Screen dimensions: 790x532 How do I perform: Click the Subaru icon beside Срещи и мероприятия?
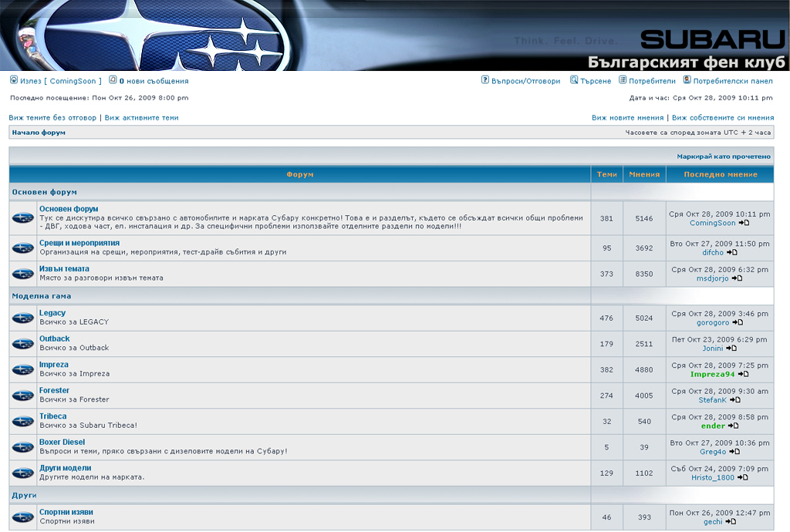tap(22, 248)
